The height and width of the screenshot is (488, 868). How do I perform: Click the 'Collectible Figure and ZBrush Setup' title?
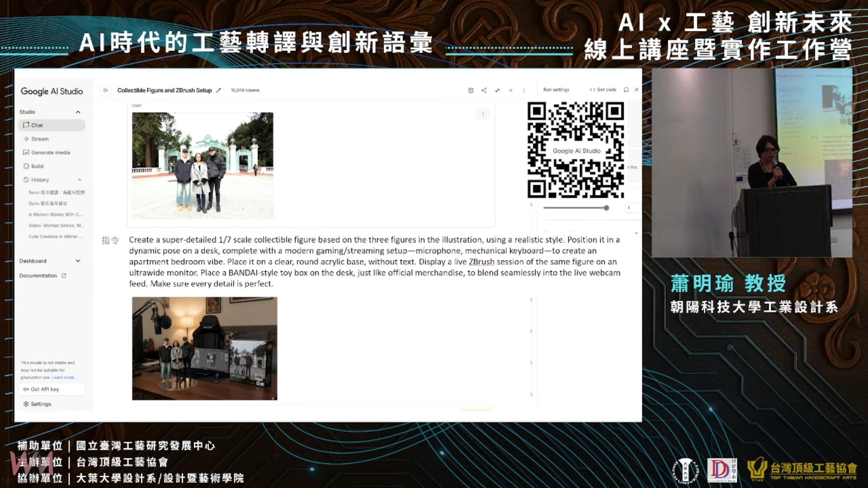pyautogui.click(x=165, y=90)
